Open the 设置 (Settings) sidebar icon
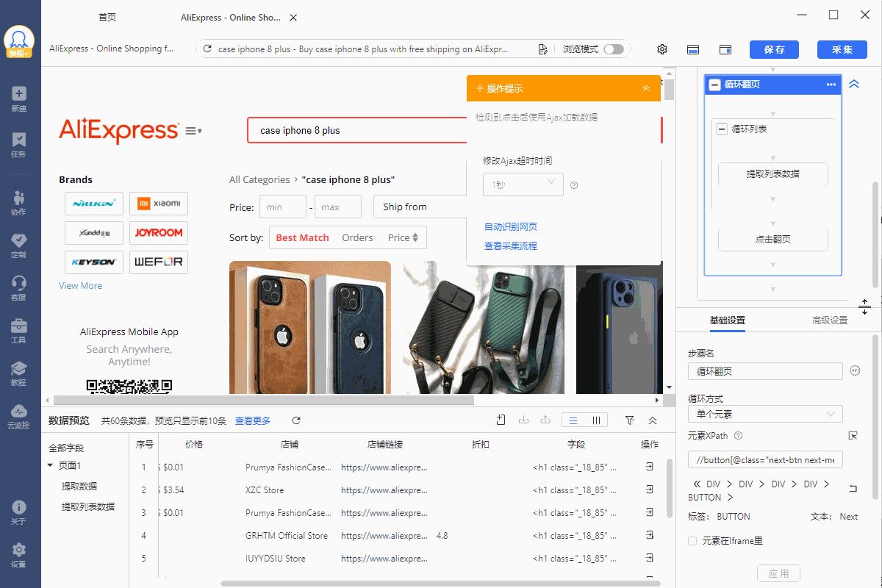The height and width of the screenshot is (588, 882). pos(19,555)
